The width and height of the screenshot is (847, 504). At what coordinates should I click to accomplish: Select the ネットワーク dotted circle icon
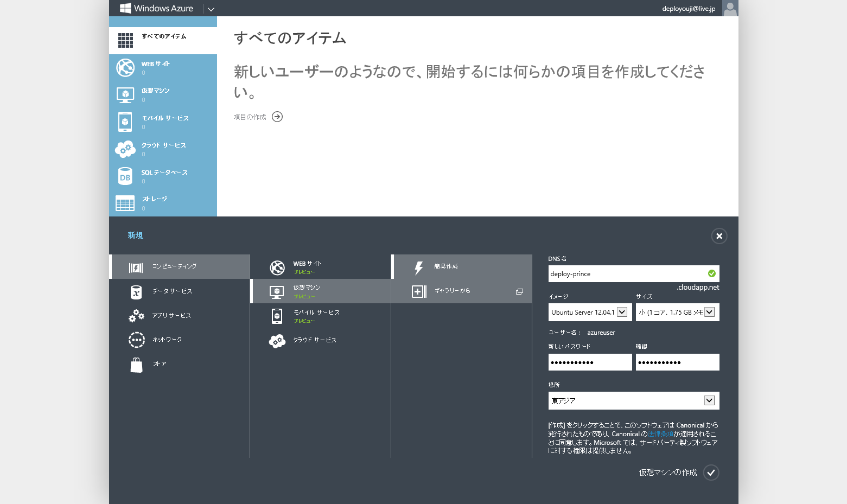click(x=136, y=340)
